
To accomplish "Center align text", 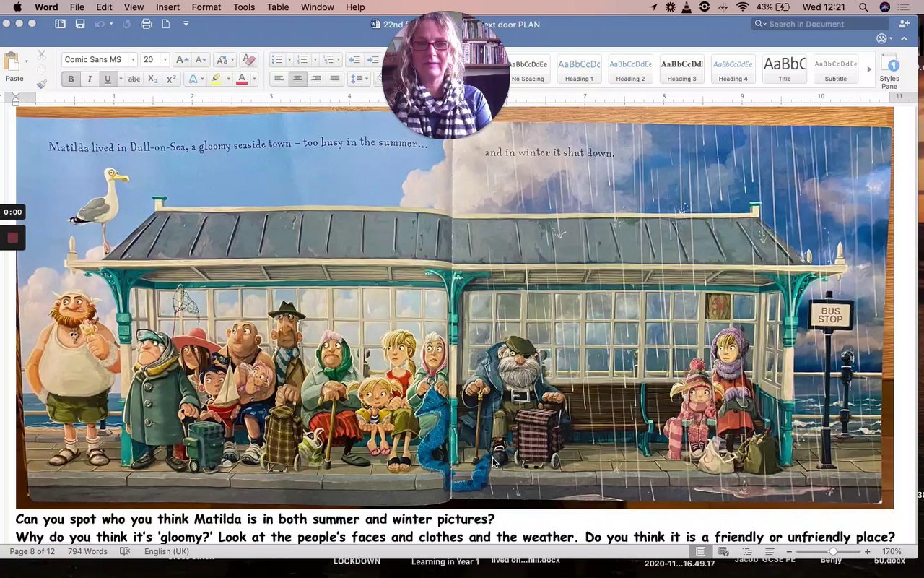I will coord(297,79).
